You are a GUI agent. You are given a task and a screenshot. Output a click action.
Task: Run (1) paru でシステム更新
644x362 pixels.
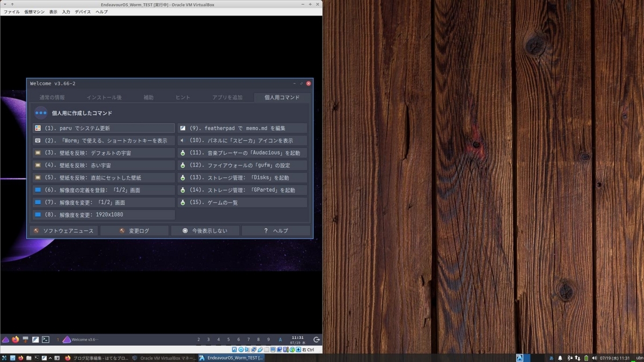click(x=104, y=128)
